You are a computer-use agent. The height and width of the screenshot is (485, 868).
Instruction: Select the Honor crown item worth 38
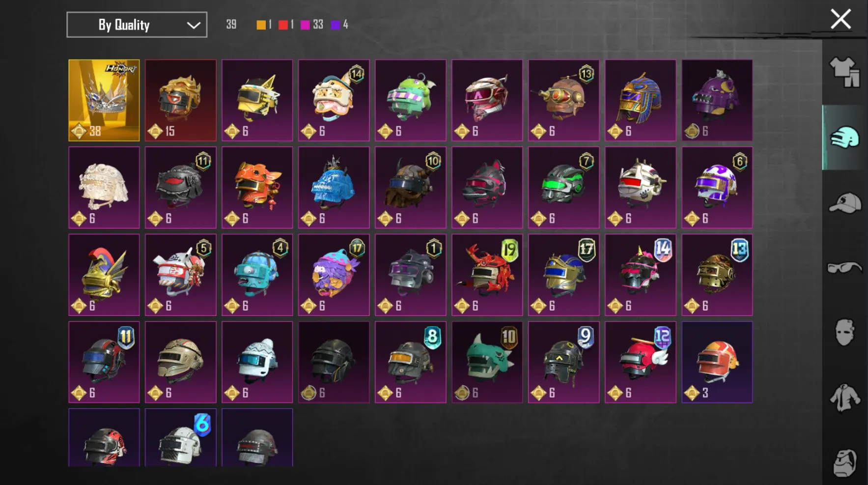coord(104,100)
